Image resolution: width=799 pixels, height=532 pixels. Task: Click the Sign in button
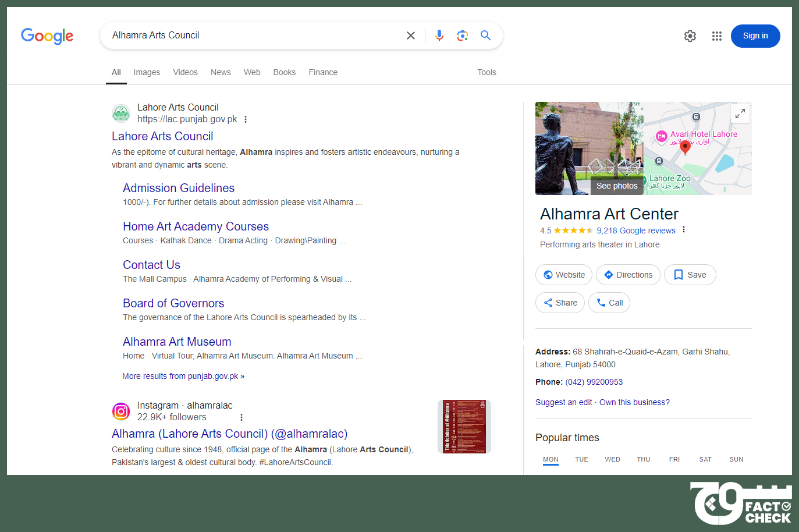coord(755,36)
